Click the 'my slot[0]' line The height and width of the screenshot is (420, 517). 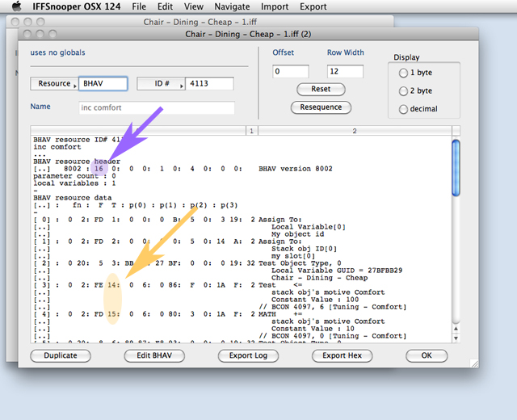(293, 256)
